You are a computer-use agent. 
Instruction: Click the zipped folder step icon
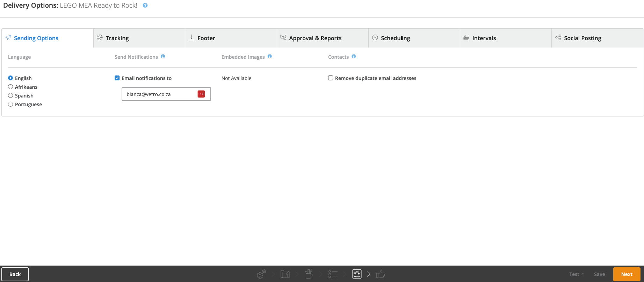[x=285, y=274]
